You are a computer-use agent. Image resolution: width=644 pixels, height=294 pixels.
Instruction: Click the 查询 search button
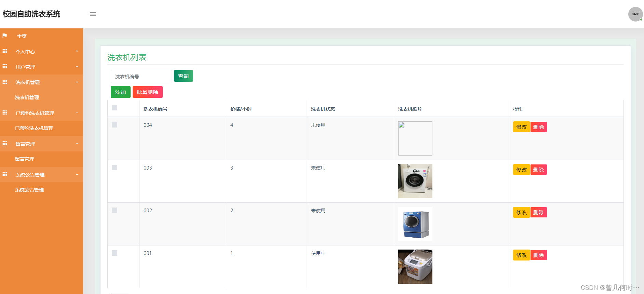(184, 76)
